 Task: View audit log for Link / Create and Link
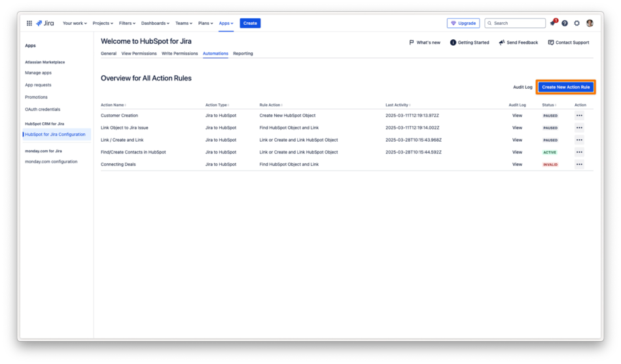tap(517, 140)
